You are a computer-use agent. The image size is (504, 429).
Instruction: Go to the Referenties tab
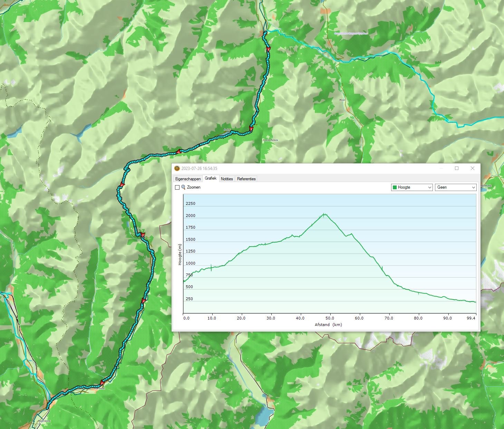(x=246, y=179)
